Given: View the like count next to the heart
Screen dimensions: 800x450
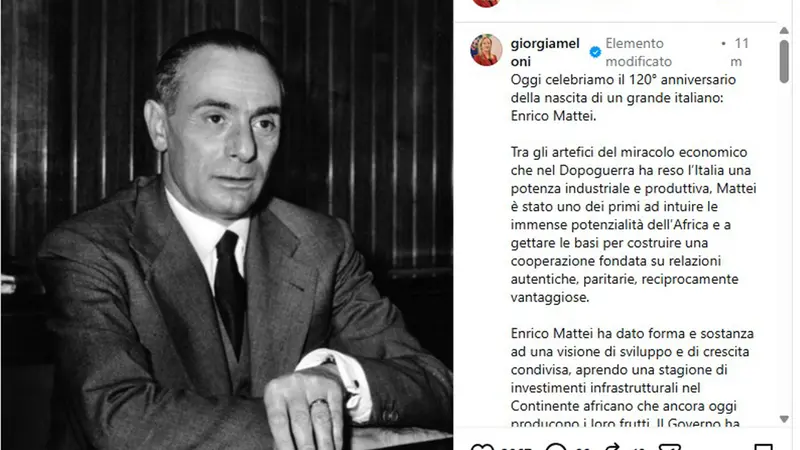Looking at the screenshot, I should tap(517, 448).
